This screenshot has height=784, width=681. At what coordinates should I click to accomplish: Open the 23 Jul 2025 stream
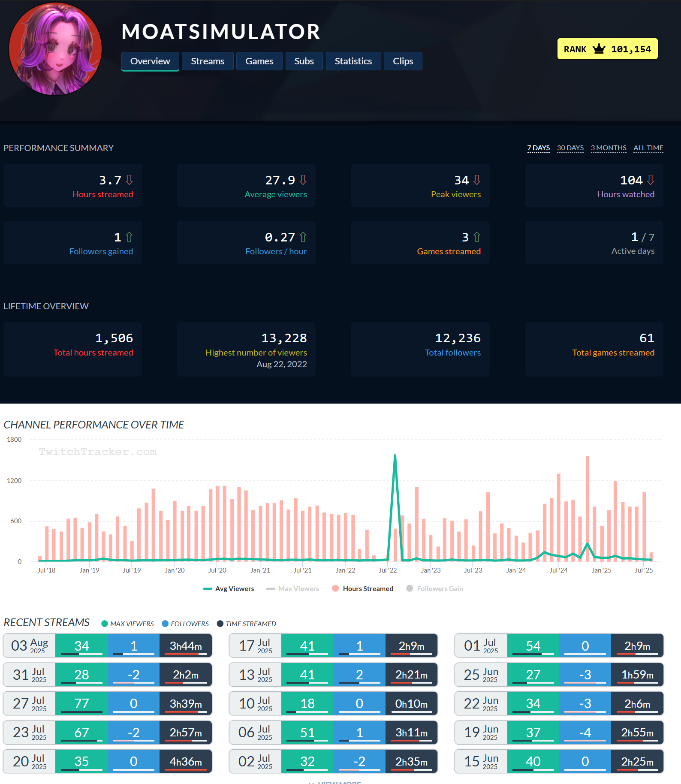click(x=108, y=732)
